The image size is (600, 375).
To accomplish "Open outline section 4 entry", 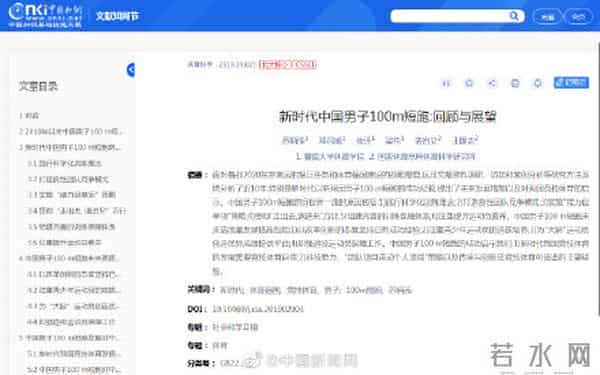I will (x=69, y=258).
